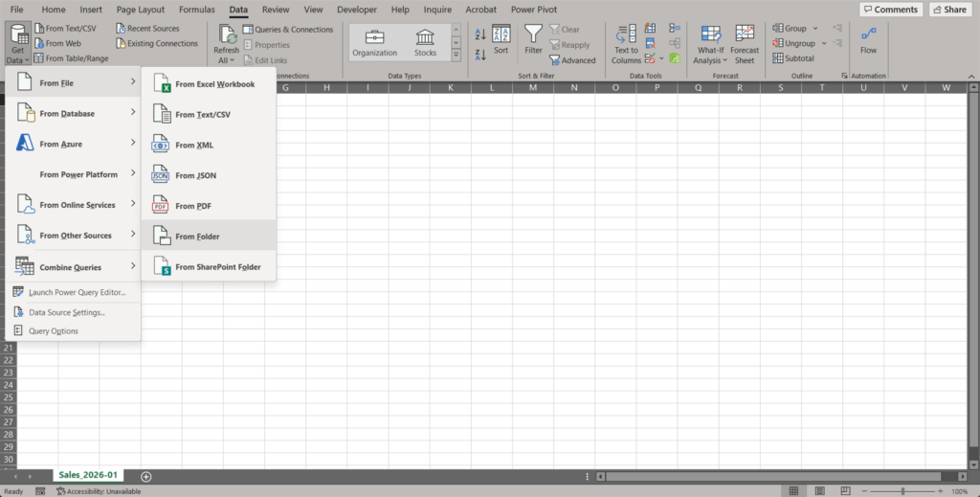Click the Comments button
The image size is (980, 497).
(890, 10)
